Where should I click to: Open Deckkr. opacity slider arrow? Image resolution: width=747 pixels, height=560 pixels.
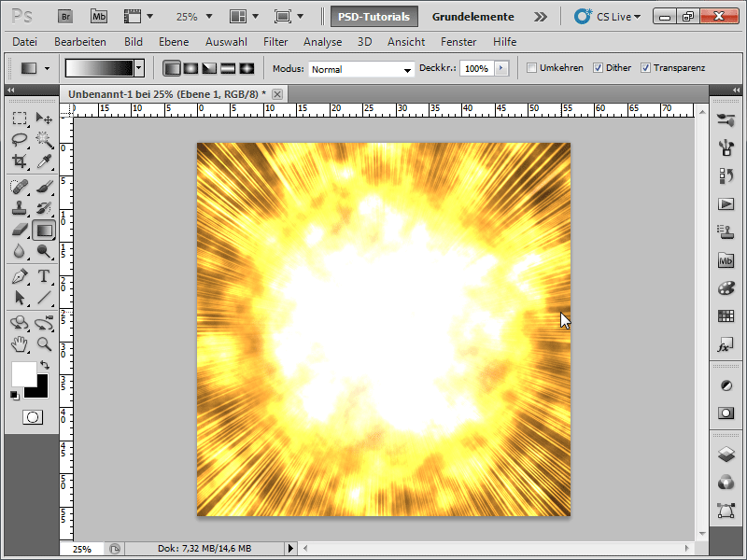501,68
